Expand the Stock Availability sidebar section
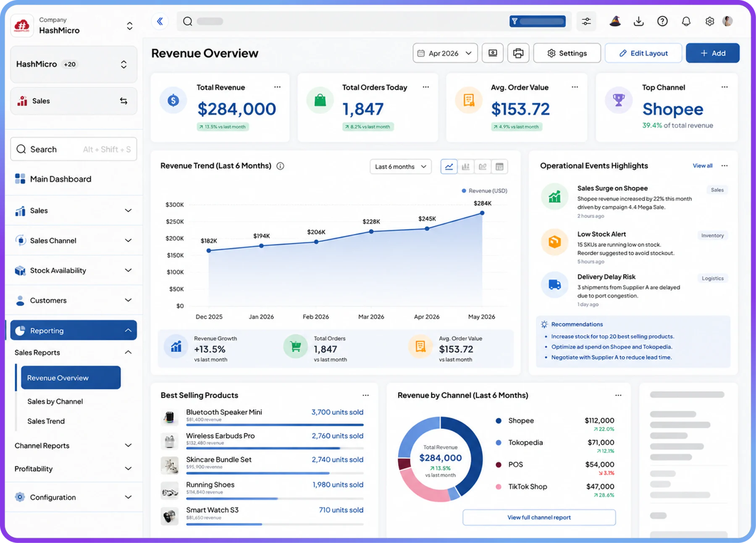Image resolution: width=756 pixels, height=543 pixels. pos(73,270)
